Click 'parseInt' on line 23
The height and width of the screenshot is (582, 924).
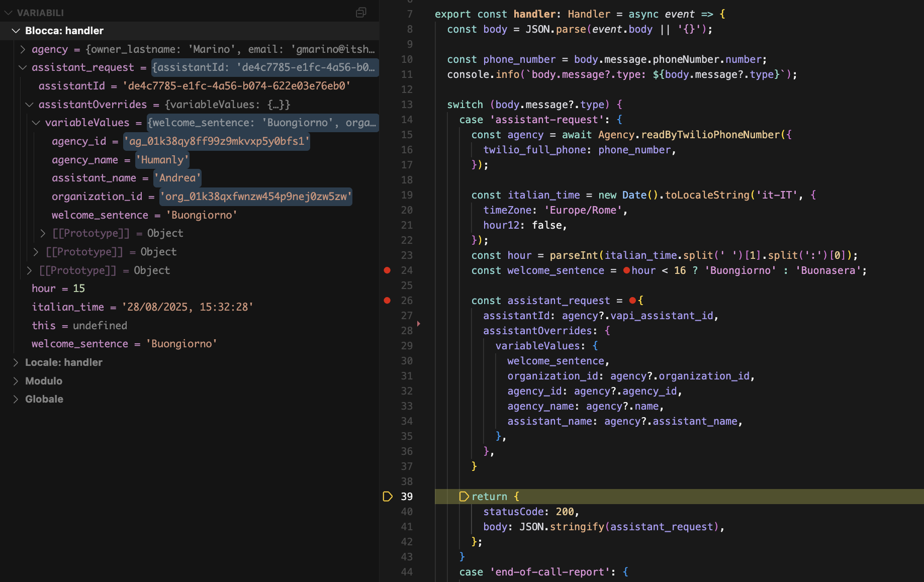pos(574,255)
